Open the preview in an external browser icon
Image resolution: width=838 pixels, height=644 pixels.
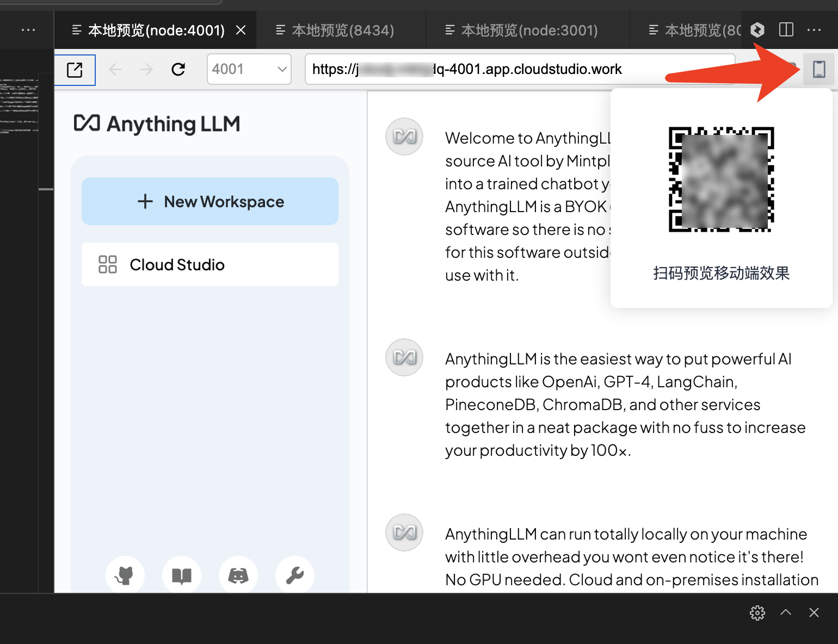(75, 70)
